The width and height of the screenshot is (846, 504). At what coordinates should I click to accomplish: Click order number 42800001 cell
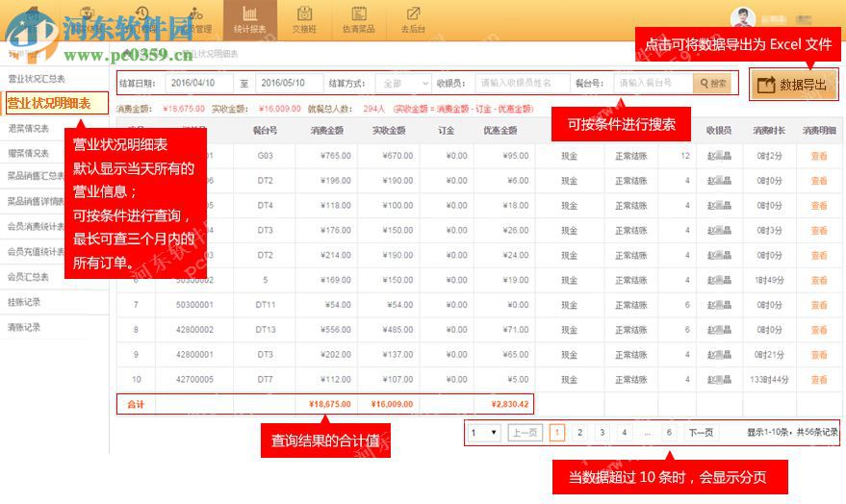click(194, 354)
